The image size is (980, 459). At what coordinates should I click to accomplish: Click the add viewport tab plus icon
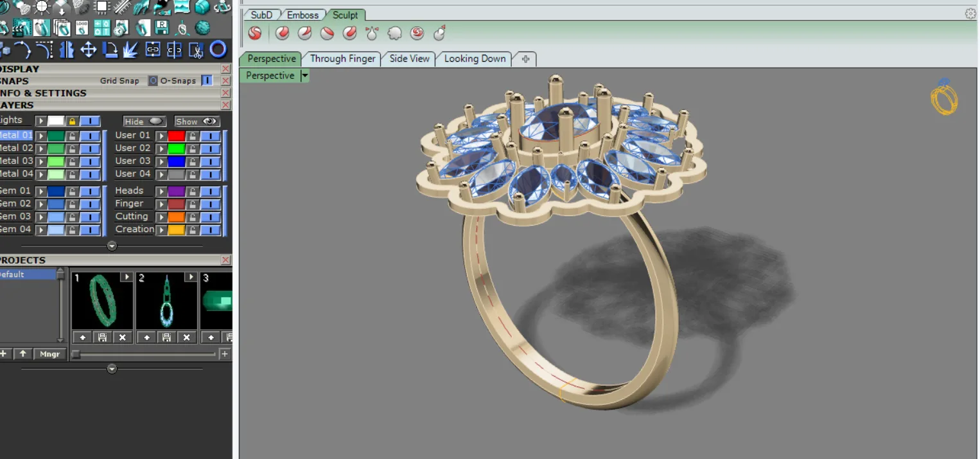[x=526, y=59]
